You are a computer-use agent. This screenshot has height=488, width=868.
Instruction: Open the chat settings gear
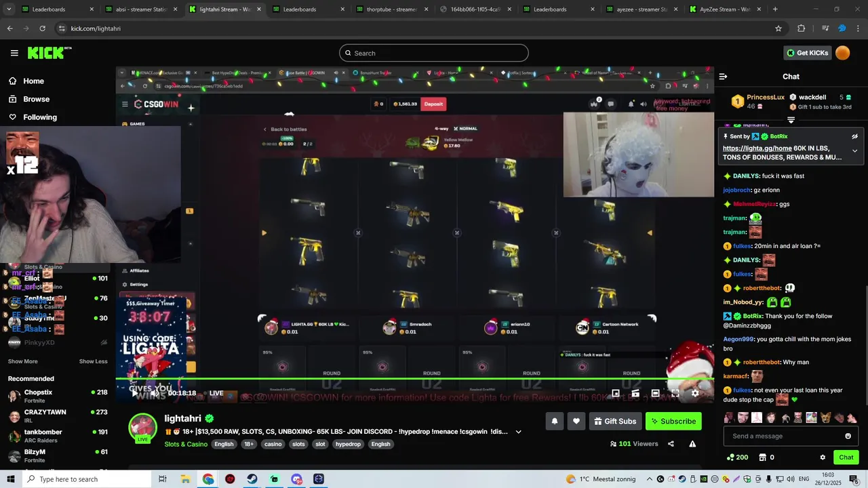pyautogui.click(x=823, y=457)
